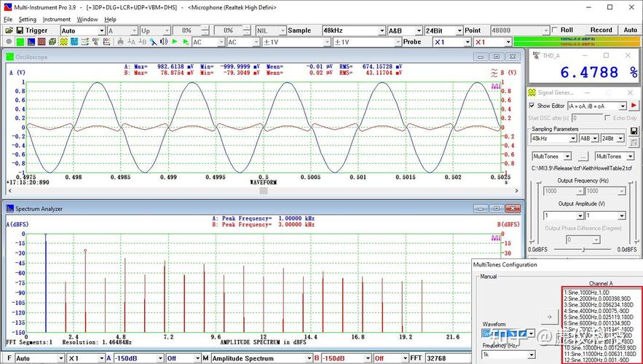This screenshot has height=364, width=643.
Task: Open the Spectrum 3D Plot icon
Action: [x=52, y=41]
